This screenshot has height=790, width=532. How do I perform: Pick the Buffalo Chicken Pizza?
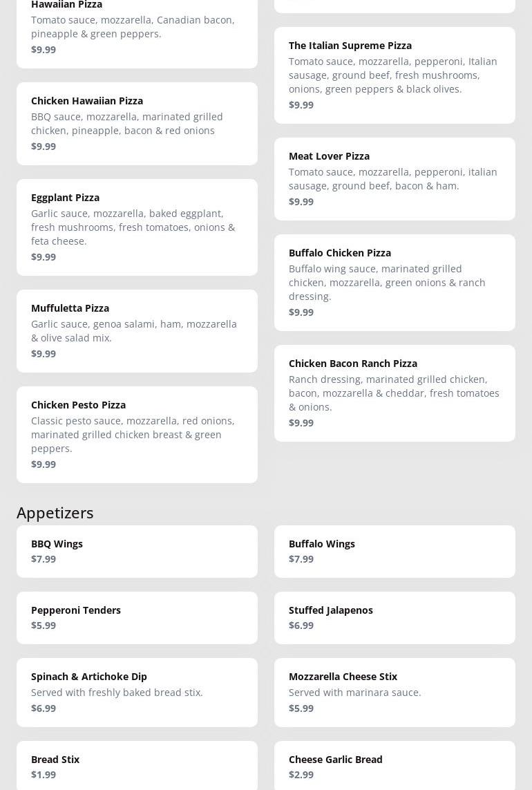coord(395,282)
